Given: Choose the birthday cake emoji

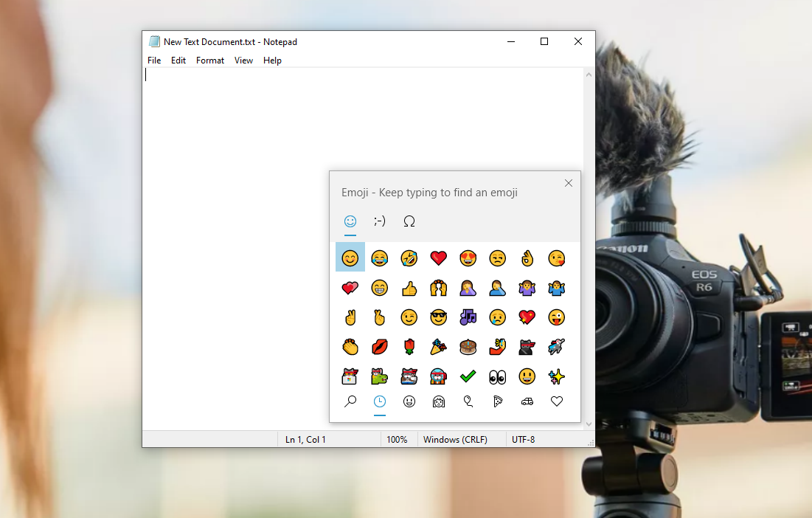Looking at the screenshot, I should coord(468,347).
